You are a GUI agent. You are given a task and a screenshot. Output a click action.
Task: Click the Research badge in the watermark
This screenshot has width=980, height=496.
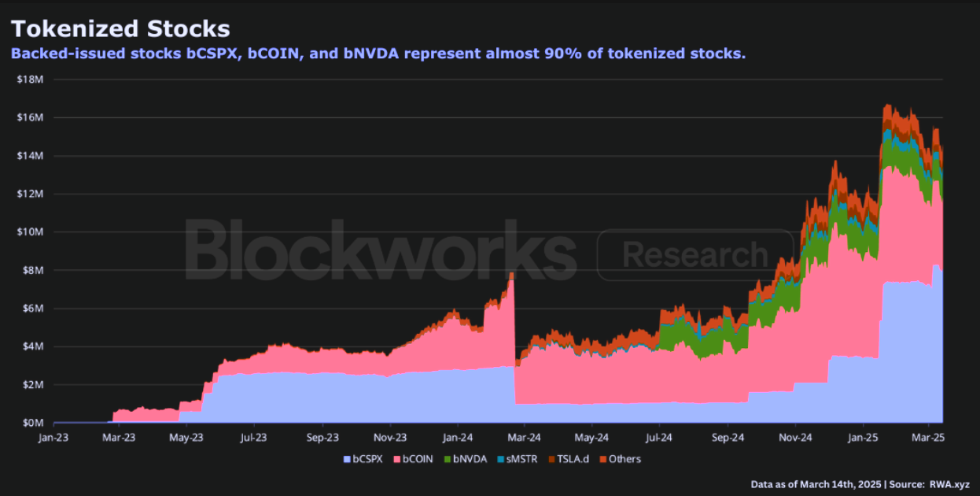pyautogui.click(x=694, y=254)
